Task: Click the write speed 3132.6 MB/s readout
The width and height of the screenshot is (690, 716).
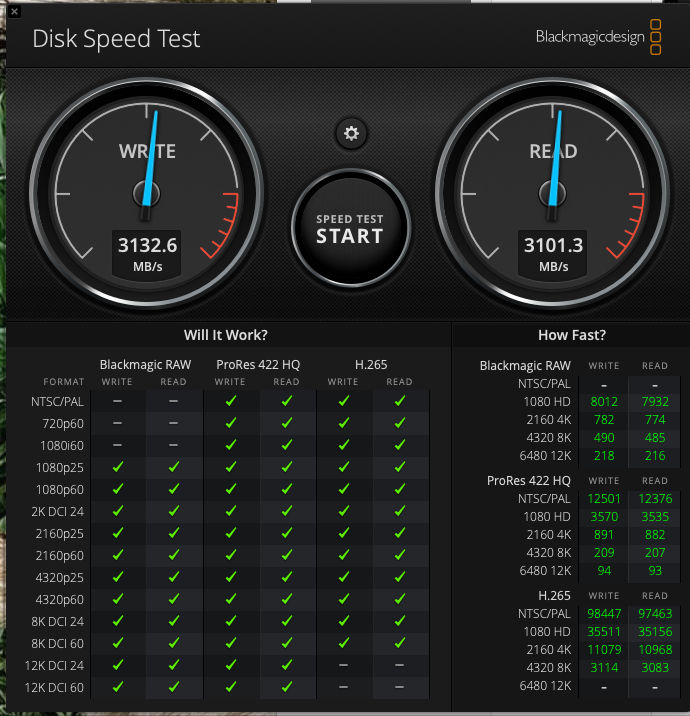Action: [x=147, y=254]
